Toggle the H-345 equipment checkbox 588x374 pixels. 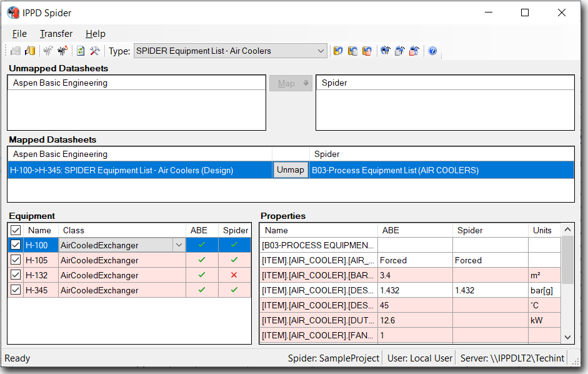click(16, 290)
